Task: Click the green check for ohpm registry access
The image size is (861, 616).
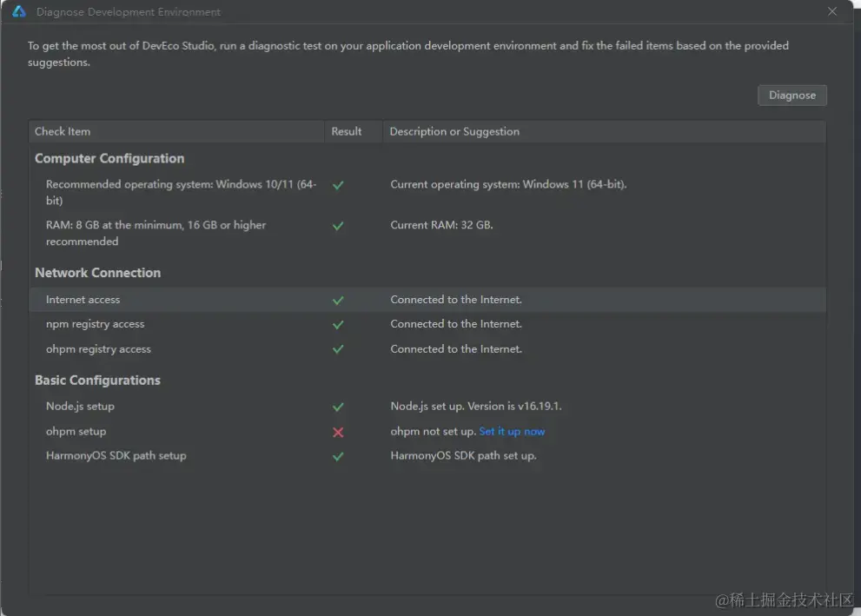Action: [x=338, y=349]
